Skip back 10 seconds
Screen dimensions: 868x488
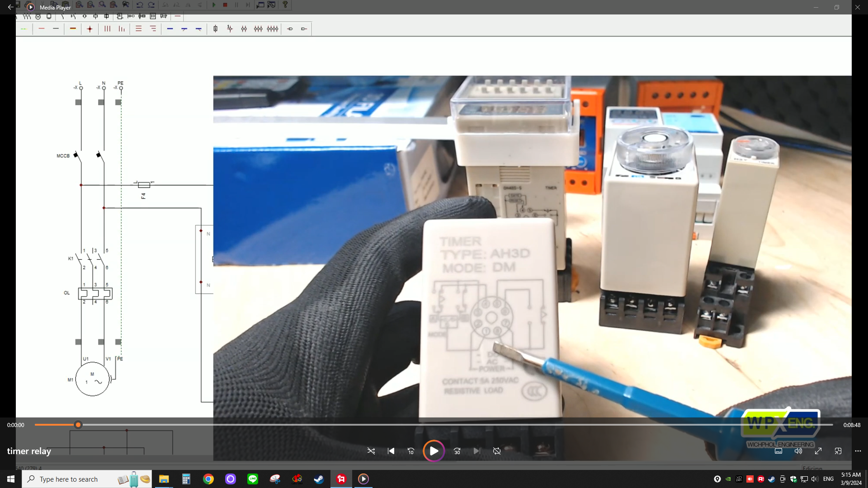411,451
